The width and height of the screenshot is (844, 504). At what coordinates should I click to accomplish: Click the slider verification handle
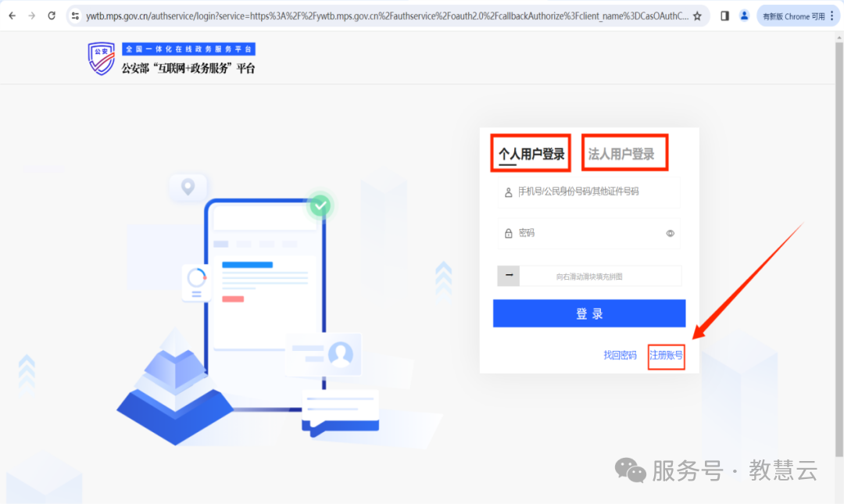click(509, 276)
